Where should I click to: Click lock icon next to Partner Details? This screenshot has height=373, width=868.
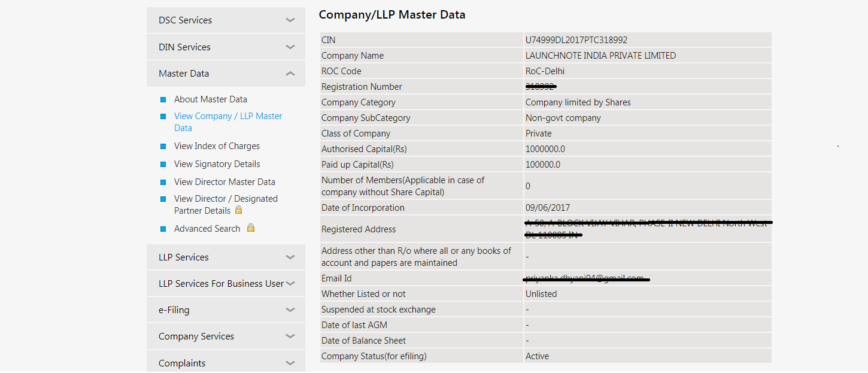tap(238, 210)
